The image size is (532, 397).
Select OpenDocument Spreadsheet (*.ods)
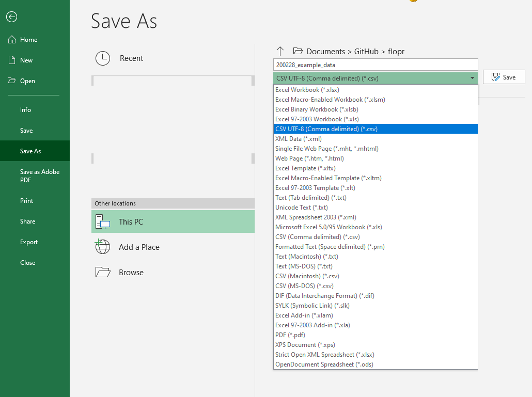[375, 365]
